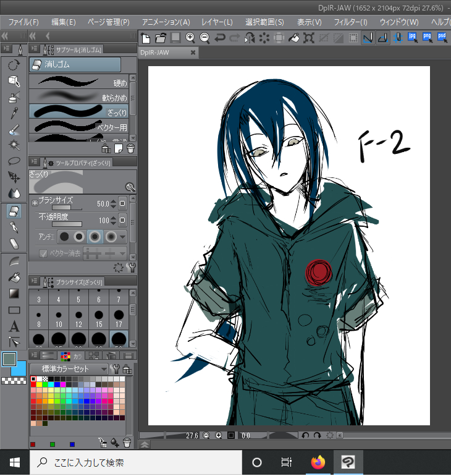
Task: Open anti-aliasing dropdown arrow
Action: coord(122,237)
